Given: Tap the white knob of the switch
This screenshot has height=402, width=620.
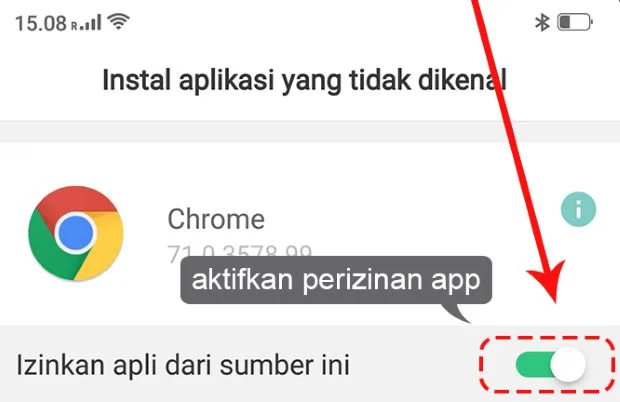Looking at the screenshot, I should pos(568,364).
